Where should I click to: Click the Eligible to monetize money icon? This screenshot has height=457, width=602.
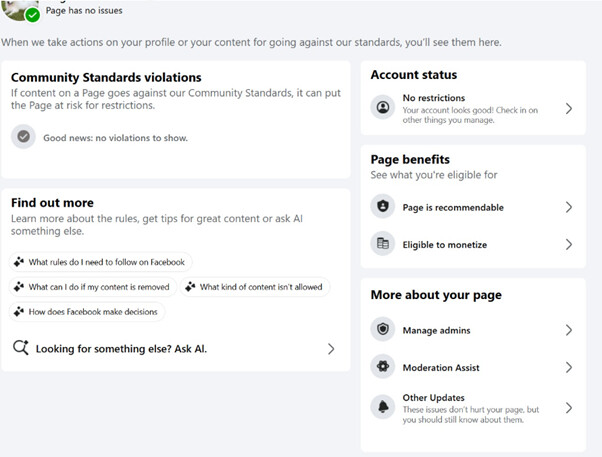tap(383, 243)
